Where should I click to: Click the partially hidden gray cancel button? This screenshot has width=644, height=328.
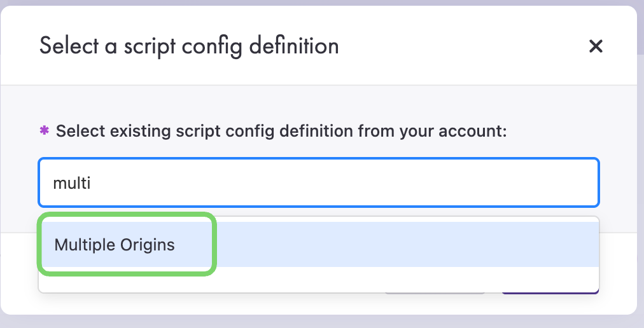click(x=435, y=293)
